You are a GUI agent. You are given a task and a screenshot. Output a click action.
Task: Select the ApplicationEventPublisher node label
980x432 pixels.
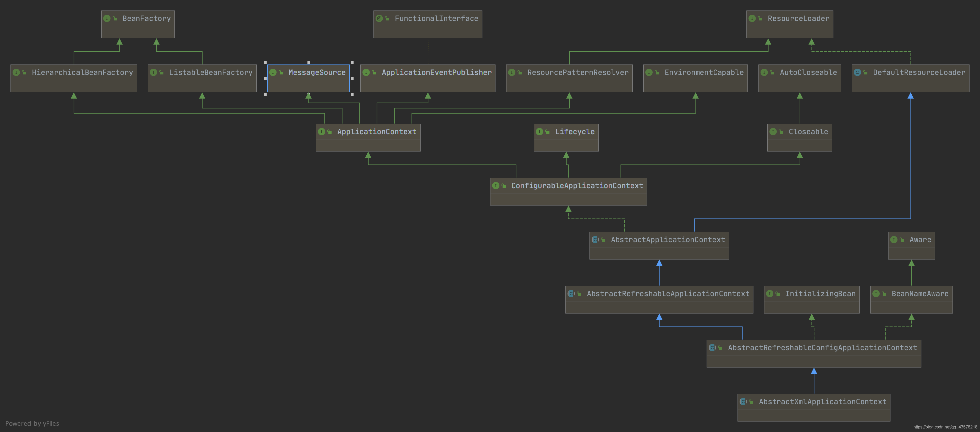click(x=437, y=72)
